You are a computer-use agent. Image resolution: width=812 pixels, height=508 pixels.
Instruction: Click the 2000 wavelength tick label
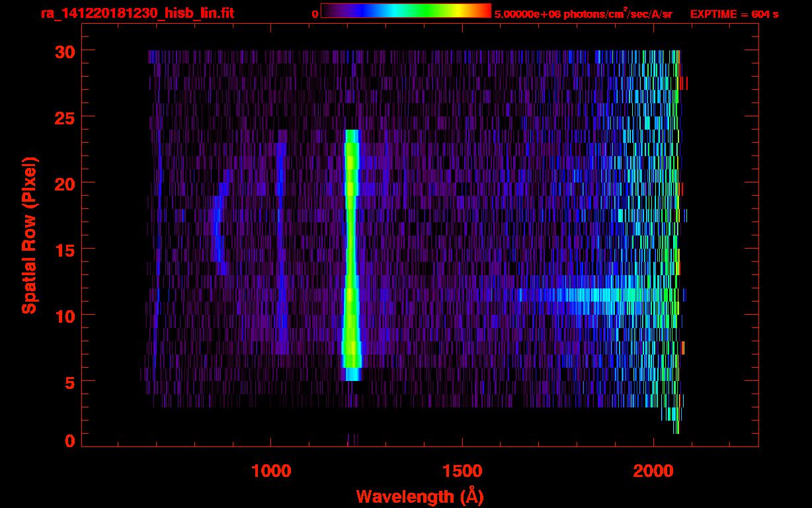[x=653, y=471]
